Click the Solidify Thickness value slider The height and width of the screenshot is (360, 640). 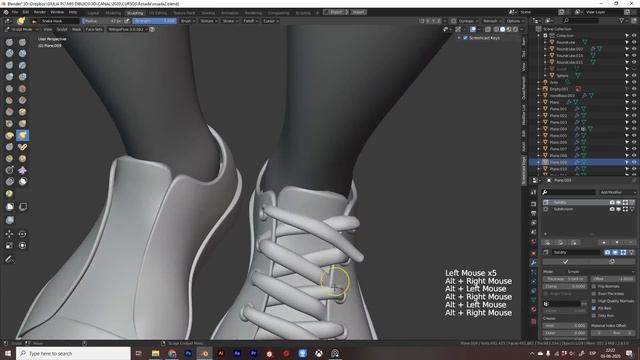pos(565,279)
